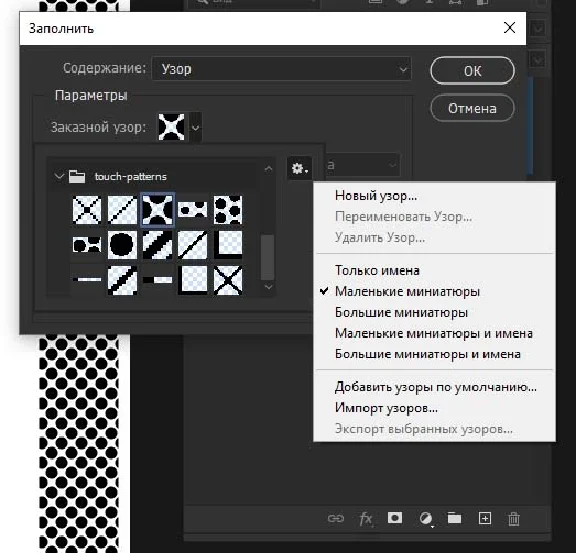The width and height of the screenshot is (576, 553).
Task: Select checked Маленькие миниатюры view option
Action: [434, 291]
